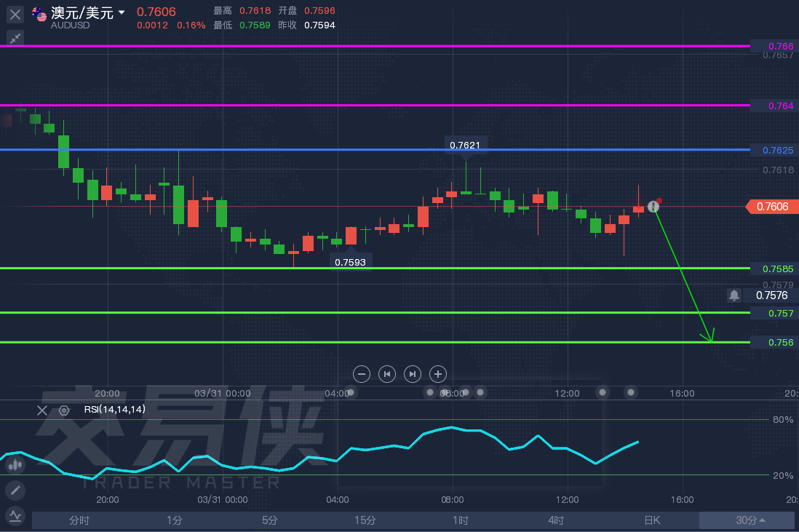
Task: Switch to 5分 timeframe tab
Action: (x=269, y=520)
